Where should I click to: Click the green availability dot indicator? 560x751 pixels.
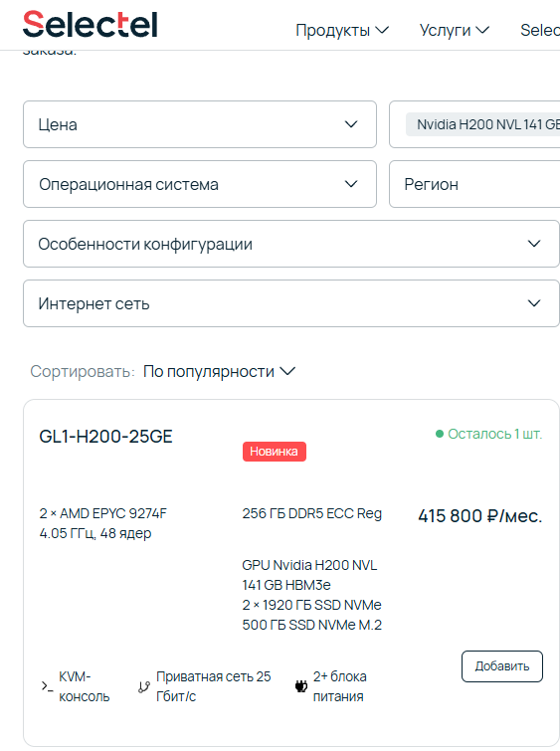coord(440,434)
